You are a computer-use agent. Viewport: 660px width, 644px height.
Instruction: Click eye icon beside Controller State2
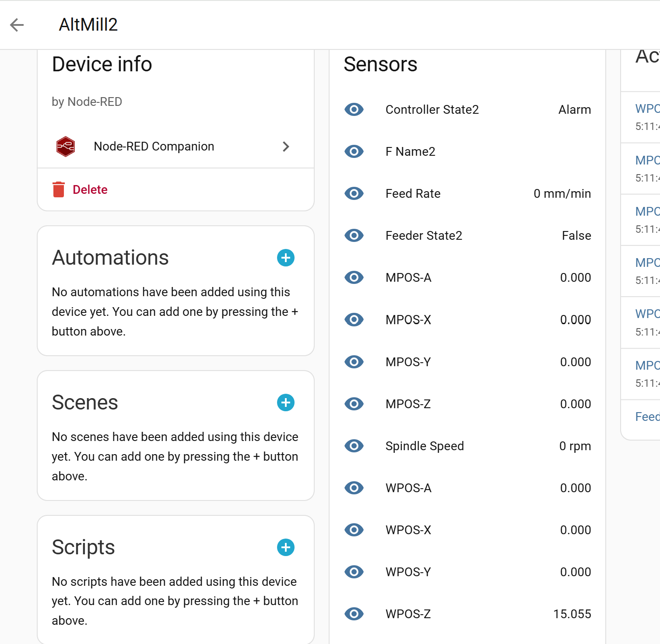tap(354, 109)
